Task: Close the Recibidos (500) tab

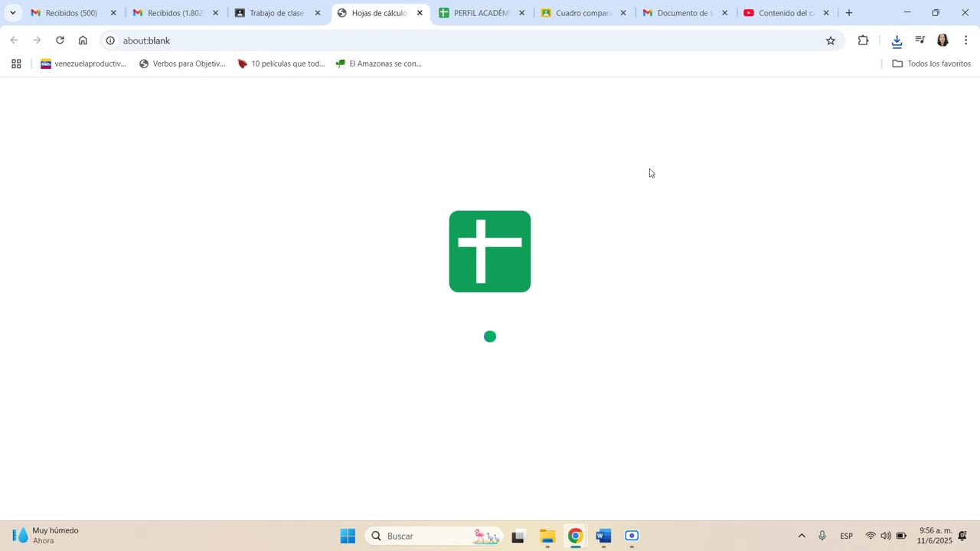Action: [x=113, y=13]
